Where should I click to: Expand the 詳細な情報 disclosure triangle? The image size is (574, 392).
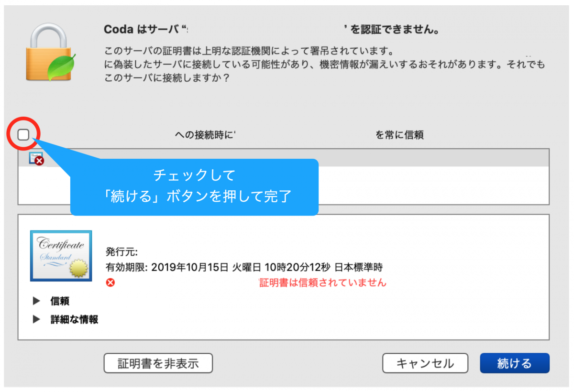36,319
